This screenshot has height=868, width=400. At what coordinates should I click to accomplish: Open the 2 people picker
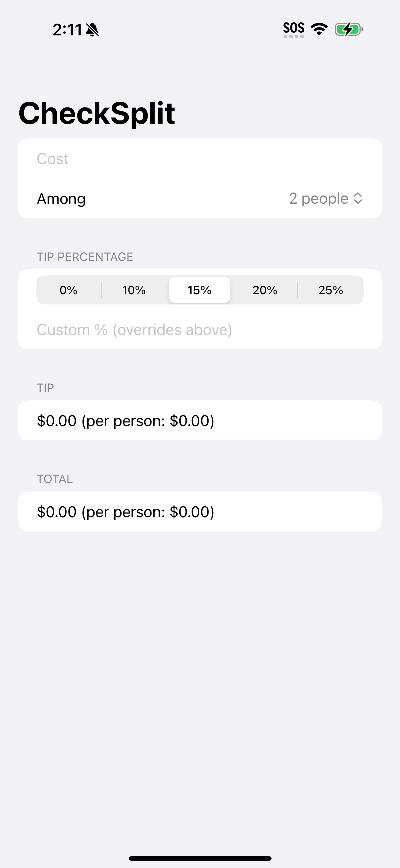(325, 199)
